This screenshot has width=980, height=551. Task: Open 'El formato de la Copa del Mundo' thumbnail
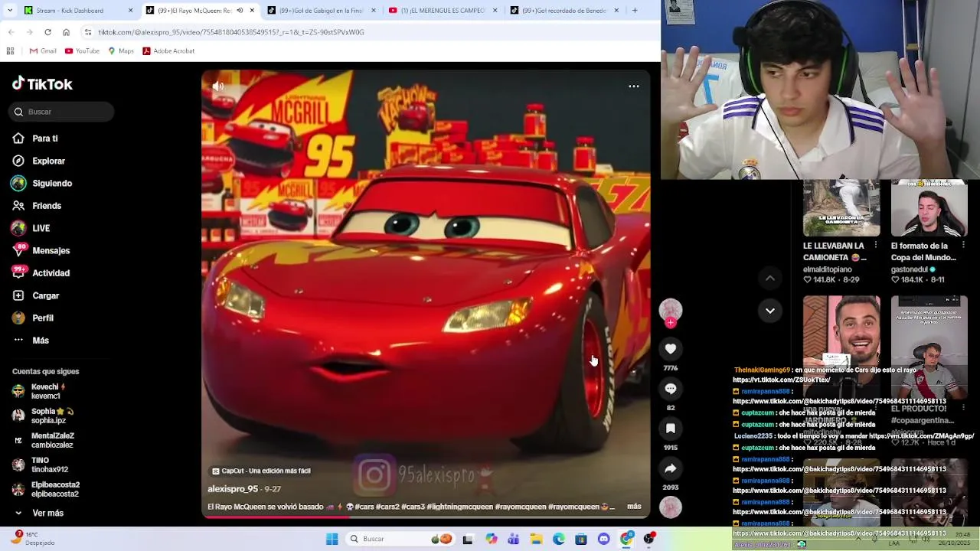point(929,208)
